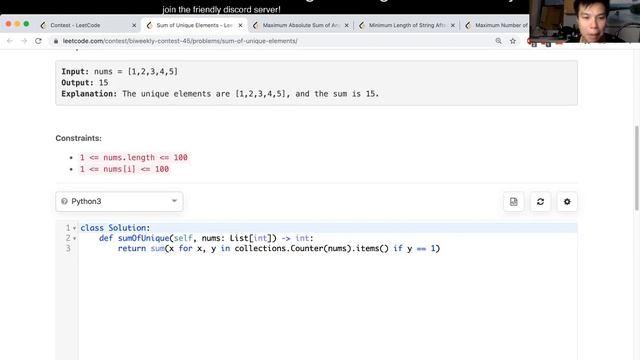Click the 'Output: 15' line

tap(85, 82)
